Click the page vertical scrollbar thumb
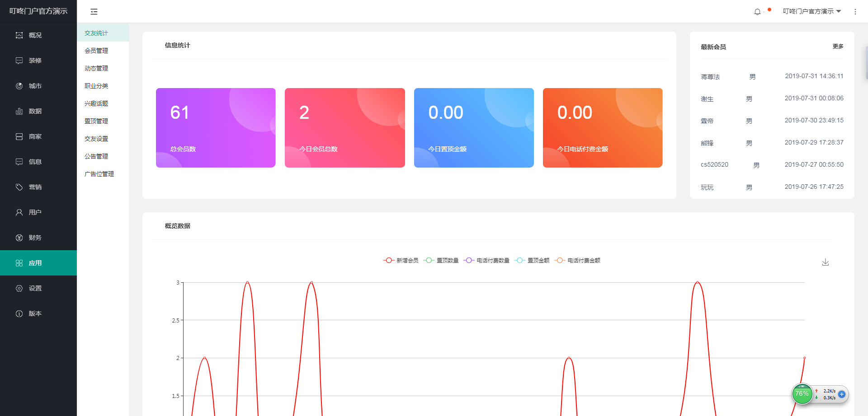The width and height of the screenshot is (868, 416). (866, 62)
